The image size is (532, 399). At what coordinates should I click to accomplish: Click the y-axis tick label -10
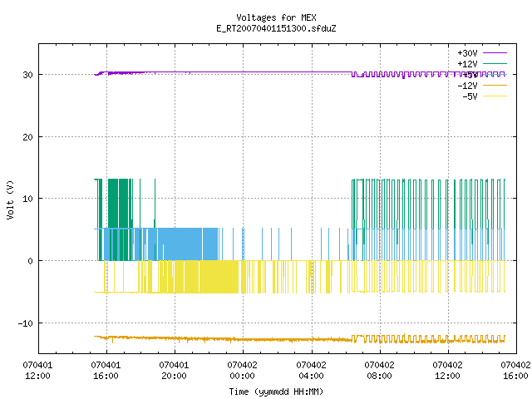[26, 323]
